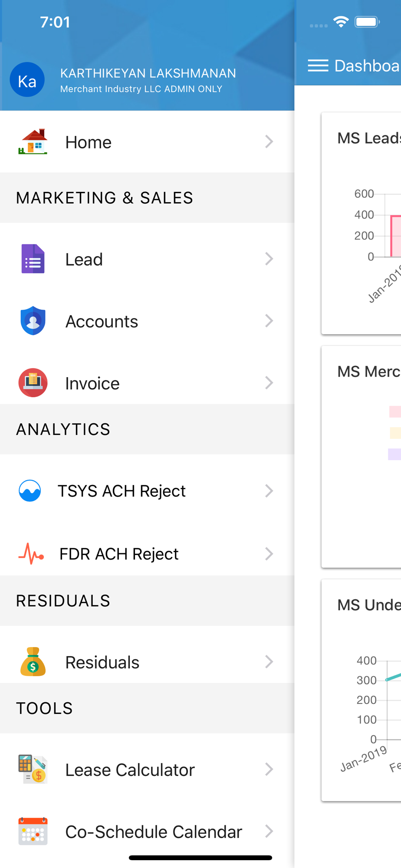The image size is (401, 868).
Task: Tap the red Invoice icon
Action: tap(33, 383)
